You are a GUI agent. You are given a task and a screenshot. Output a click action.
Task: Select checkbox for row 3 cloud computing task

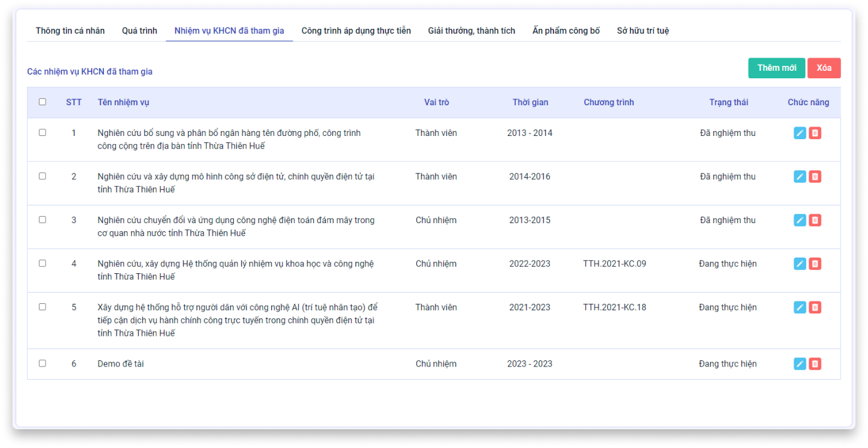pyautogui.click(x=43, y=220)
